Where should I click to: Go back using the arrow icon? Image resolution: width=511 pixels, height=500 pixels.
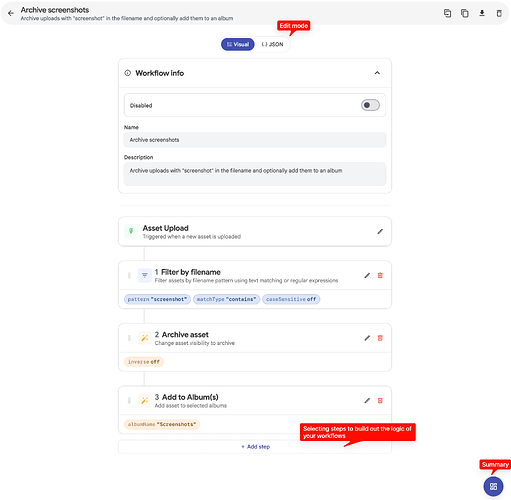[11, 13]
